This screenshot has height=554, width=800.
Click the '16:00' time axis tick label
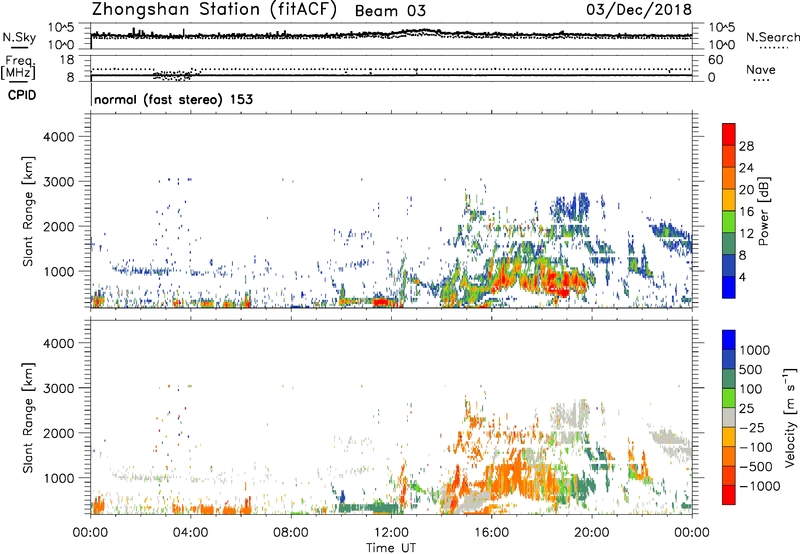[491, 533]
